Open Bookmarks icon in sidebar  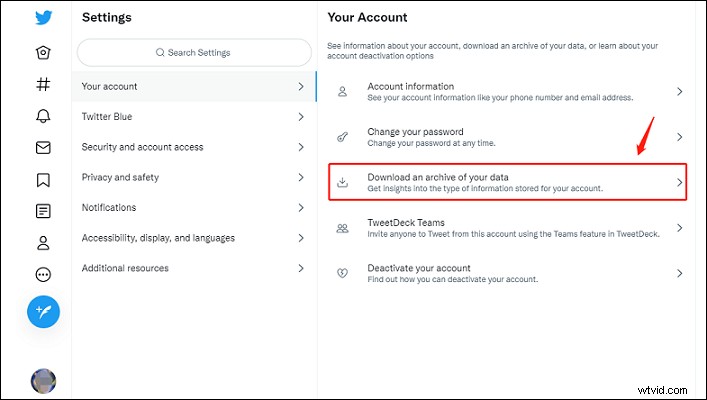(x=43, y=179)
